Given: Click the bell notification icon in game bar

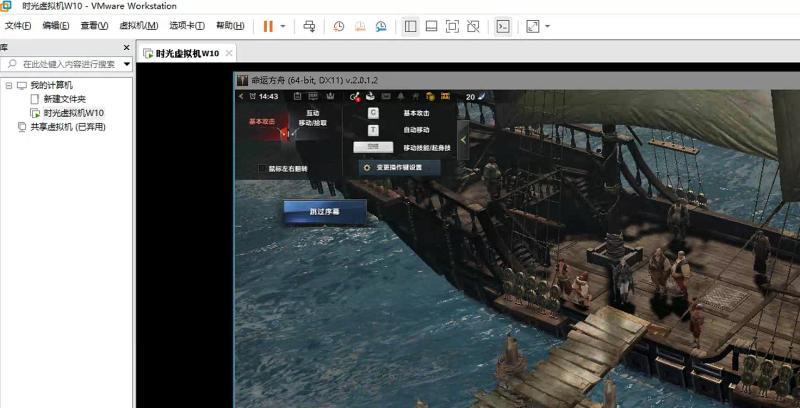Looking at the screenshot, I should click(401, 96).
